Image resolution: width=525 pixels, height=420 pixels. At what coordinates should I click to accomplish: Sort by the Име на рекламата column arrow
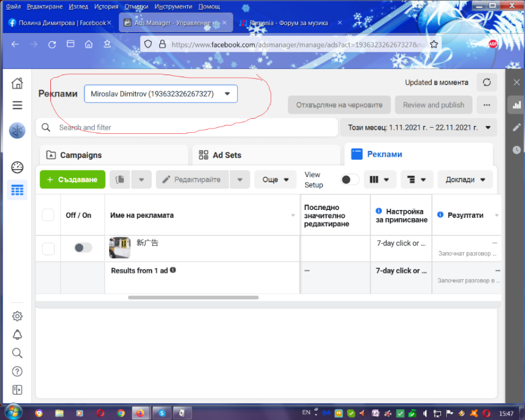pyautogui.click(x=293, y=216)
